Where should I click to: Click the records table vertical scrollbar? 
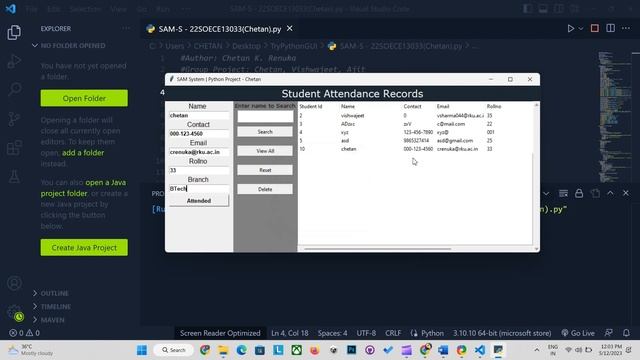[x=536, y=177]
